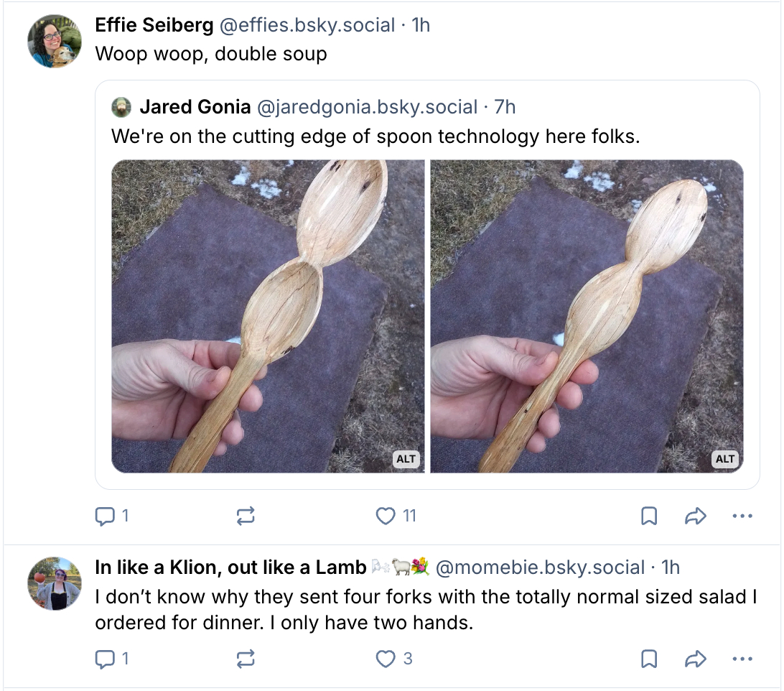Image resolution: width=784 pixels, height=691 pixels.
Task: Show ALT text for the right spoon image
Action: 725,459
